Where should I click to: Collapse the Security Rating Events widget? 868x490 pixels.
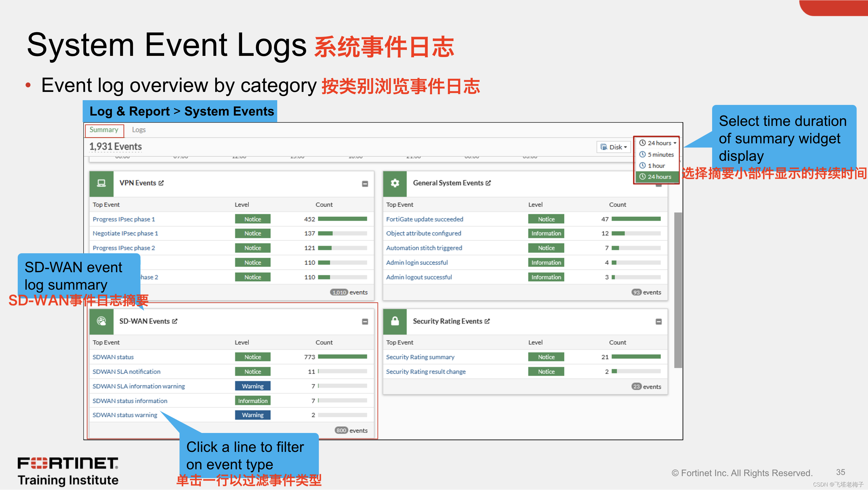pyautogui.click(x=658, y=322)
